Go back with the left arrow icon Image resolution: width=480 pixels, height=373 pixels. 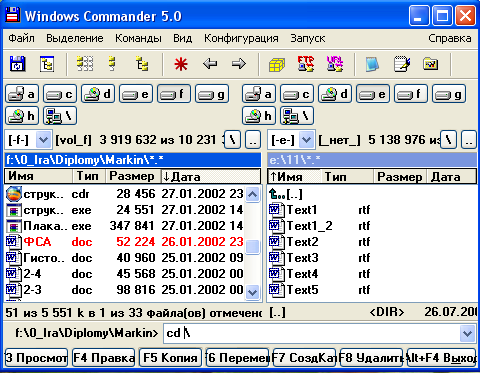210,63
